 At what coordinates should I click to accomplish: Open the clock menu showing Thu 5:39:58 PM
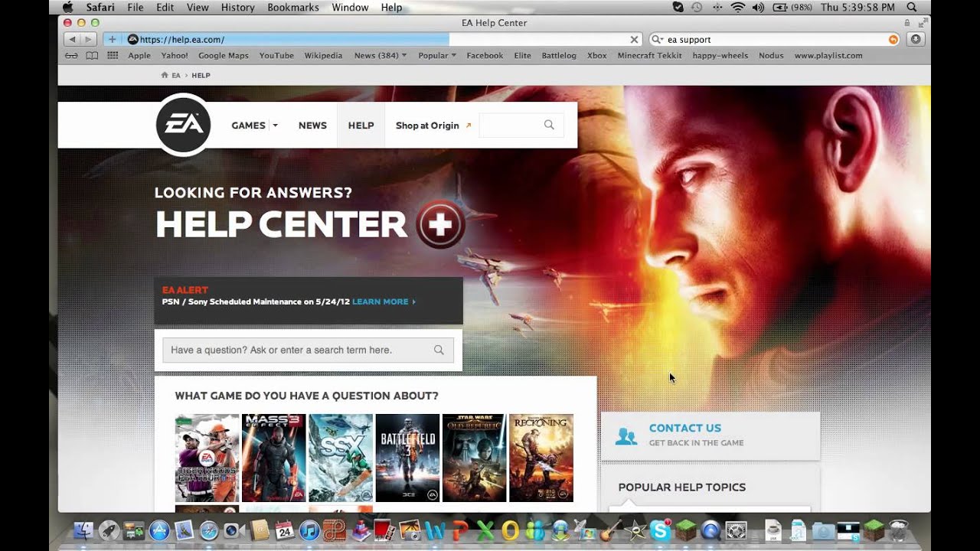857,7
